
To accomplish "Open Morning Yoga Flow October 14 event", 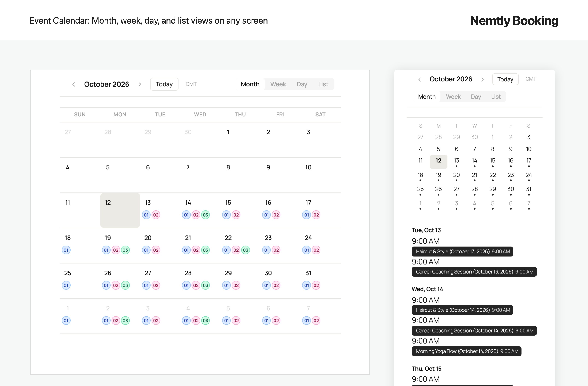I will (x=466, y=351).
